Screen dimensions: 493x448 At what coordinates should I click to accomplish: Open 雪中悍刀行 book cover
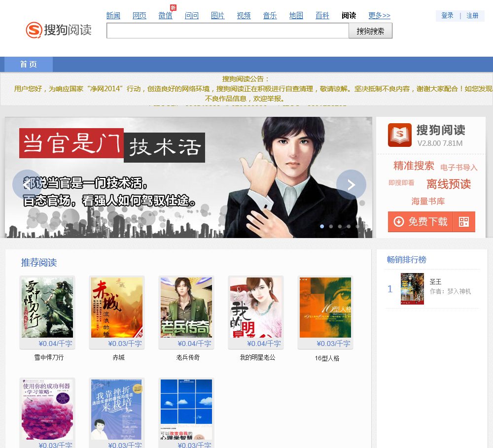coord(47,308)
